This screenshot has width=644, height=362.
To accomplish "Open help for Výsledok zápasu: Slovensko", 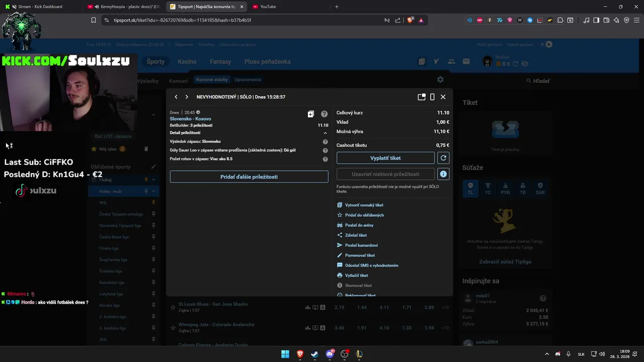I will pos(325,142).
